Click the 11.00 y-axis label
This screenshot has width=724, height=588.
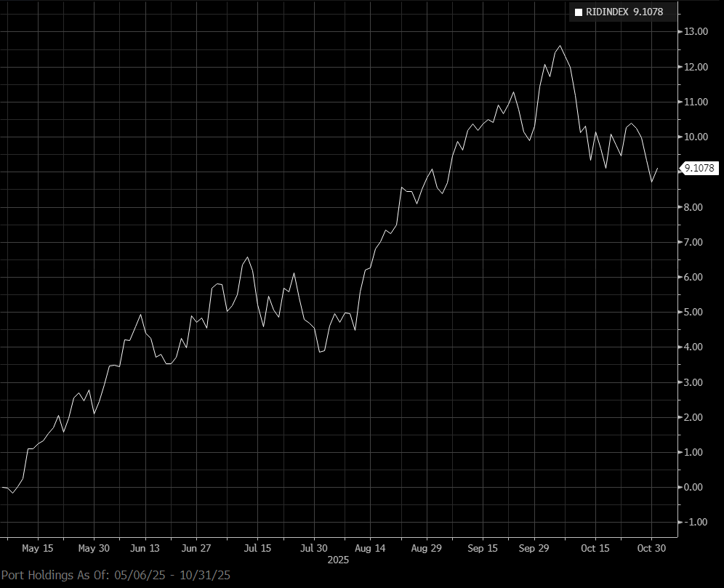pos(696,102)
